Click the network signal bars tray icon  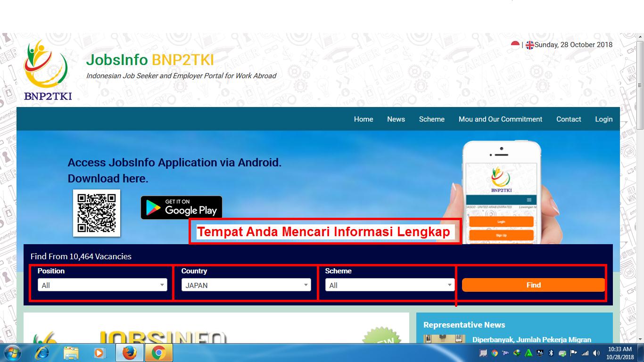[585, 353]
